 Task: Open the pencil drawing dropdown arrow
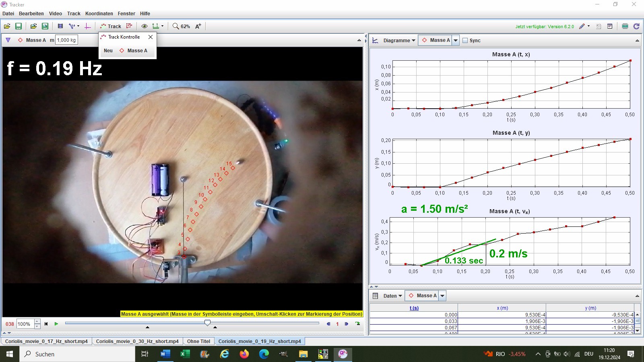pos(588,26)
